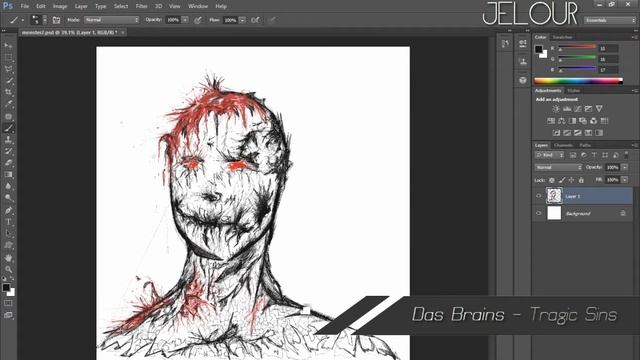Toggle lock position
This screenshot has width=640, height=360.
click(x=571, y=180)
